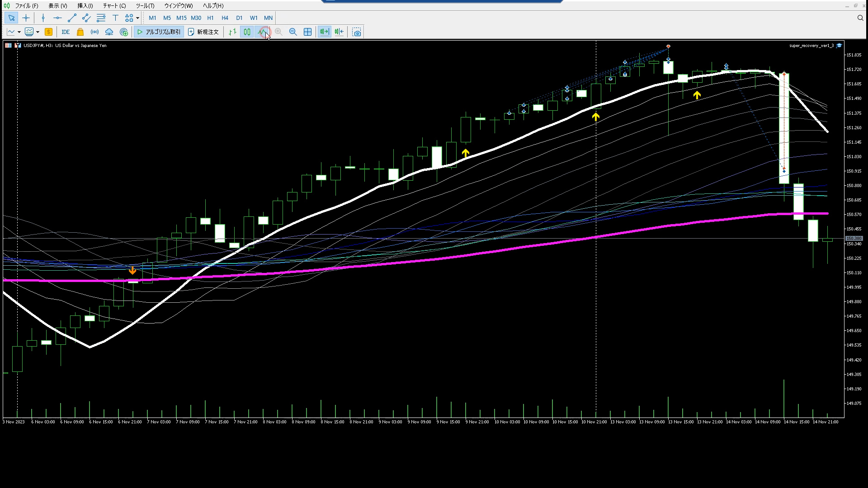This screenshot has width=868, height=488.
Task: Click the tile windows grid icon
Action: [307, 32]
